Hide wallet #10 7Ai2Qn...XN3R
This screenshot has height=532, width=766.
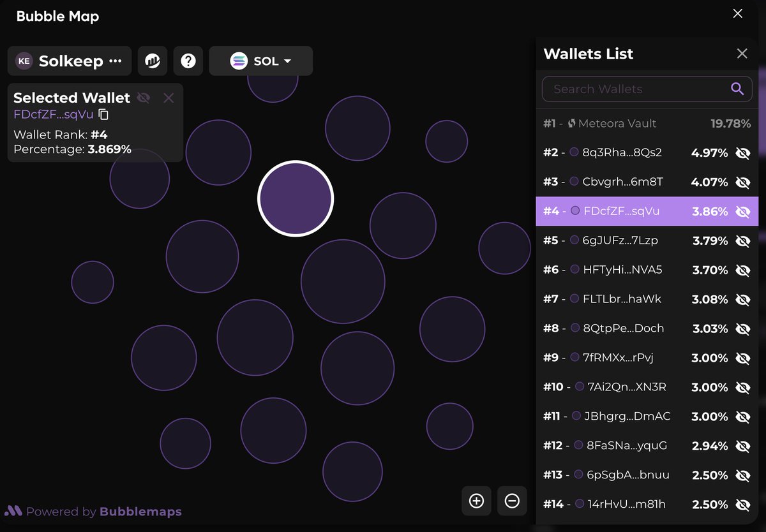coord(742,387)
